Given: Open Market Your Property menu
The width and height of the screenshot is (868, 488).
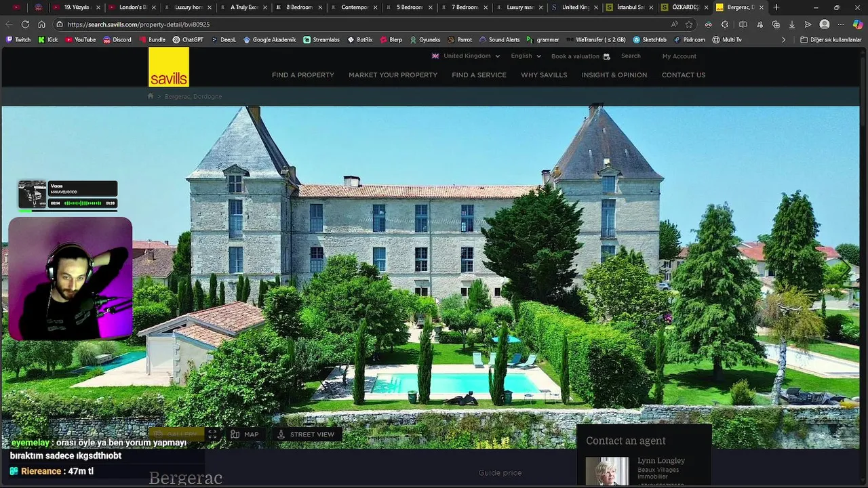Looking at the screenshot, I should (x=393, y=75).
